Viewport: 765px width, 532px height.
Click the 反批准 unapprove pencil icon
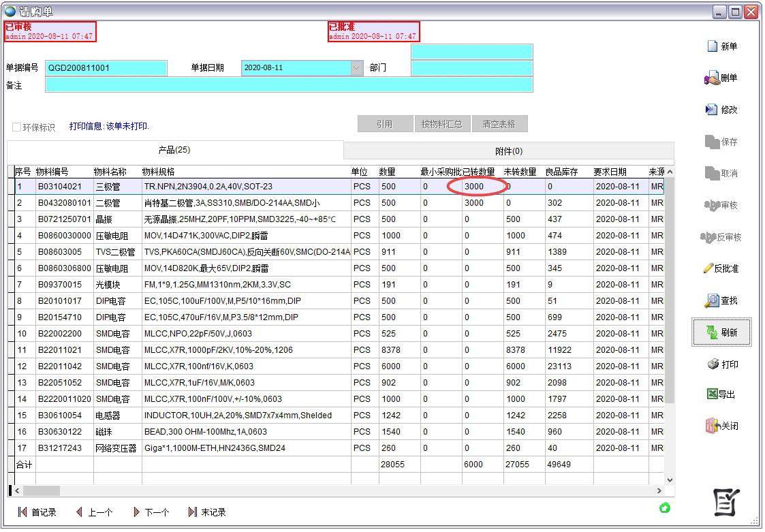[708, 268]
